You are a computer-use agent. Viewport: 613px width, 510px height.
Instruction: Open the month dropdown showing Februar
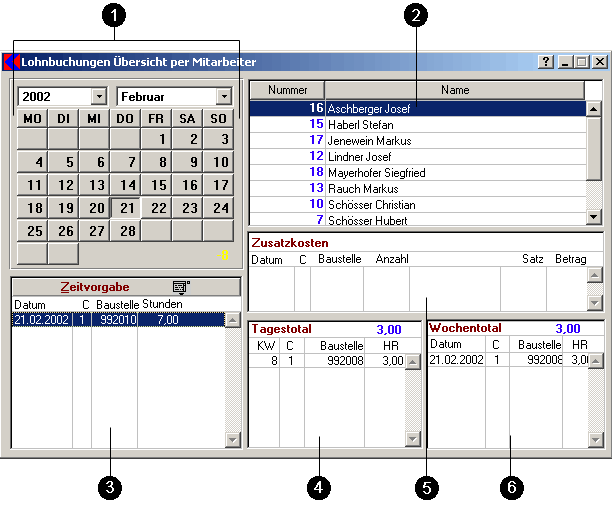224,97
